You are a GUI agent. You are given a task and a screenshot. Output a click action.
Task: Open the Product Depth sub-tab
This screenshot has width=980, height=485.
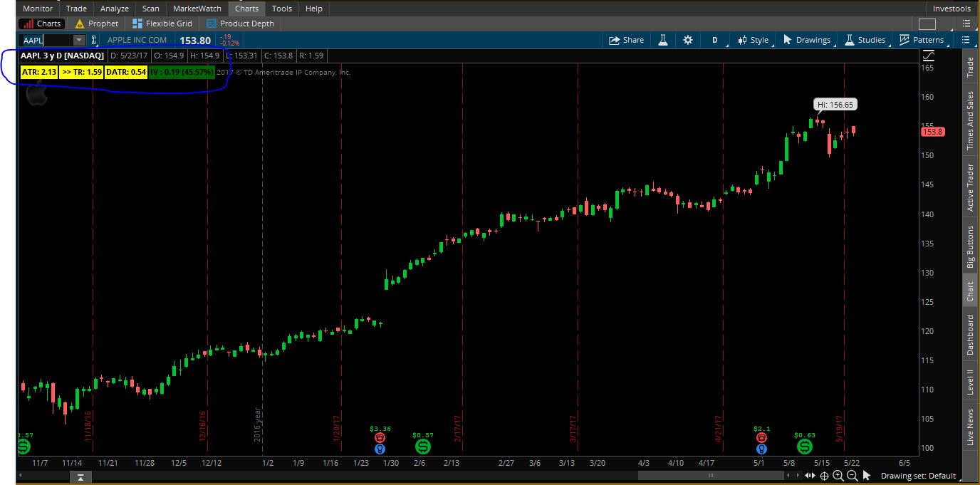click(x=240, y=24)
